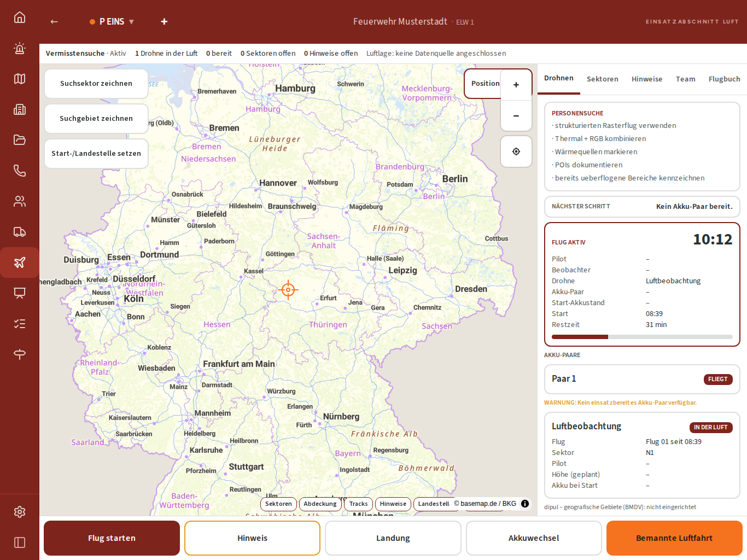Switch to the Drohnen tab
Screen dimensions: 747x560
[x=559, y=78]
